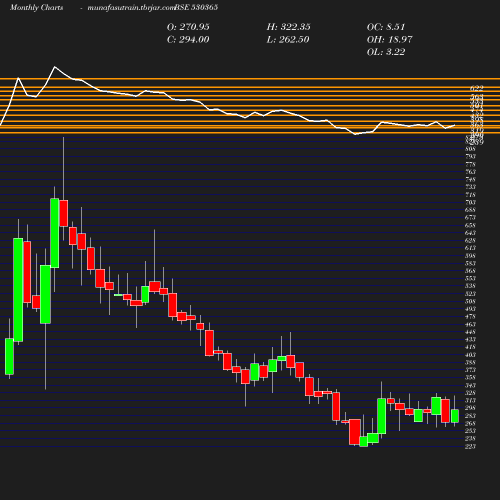Click the high value 'H: 322.35'

(x=288, y=27)
